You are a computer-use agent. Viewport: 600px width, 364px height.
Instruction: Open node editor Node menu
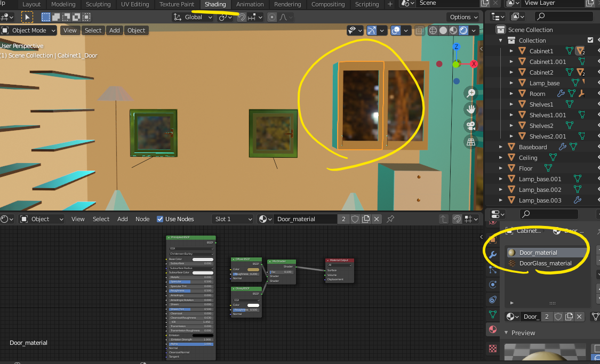pos(142,219)
